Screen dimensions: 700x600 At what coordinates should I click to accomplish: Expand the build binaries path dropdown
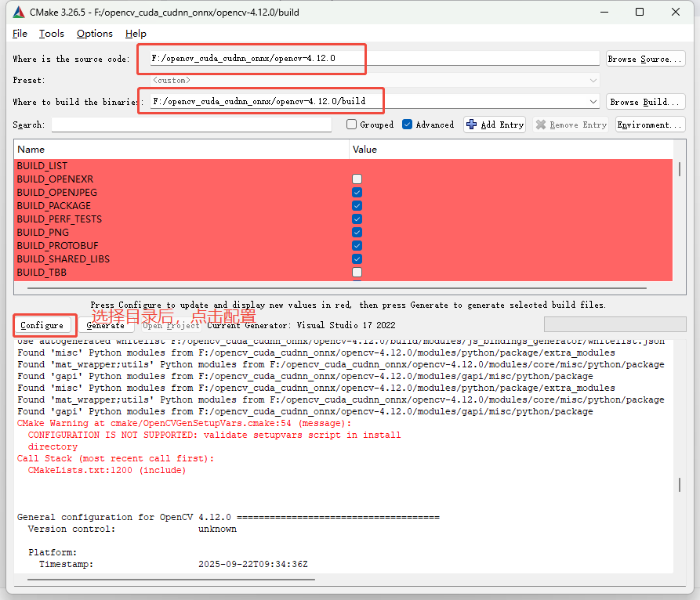[x=593, y=101]
